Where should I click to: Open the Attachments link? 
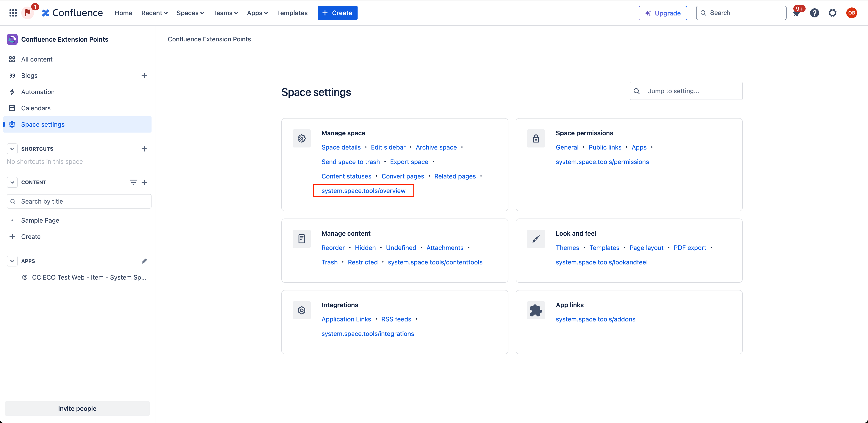tap(445, 247)
